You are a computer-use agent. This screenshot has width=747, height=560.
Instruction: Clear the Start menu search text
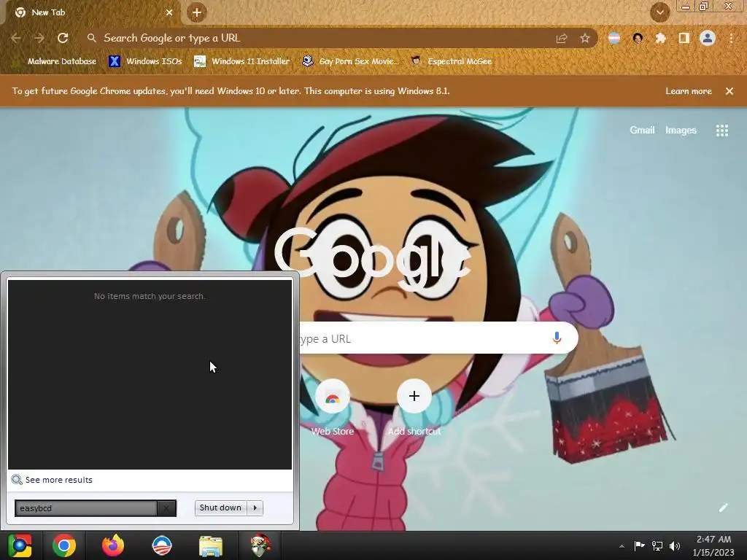click(166, 508)
